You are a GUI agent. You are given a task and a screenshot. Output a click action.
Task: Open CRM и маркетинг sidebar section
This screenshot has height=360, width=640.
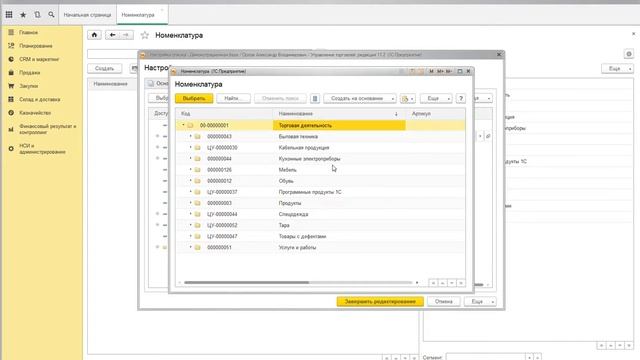[x=39, y=59]
